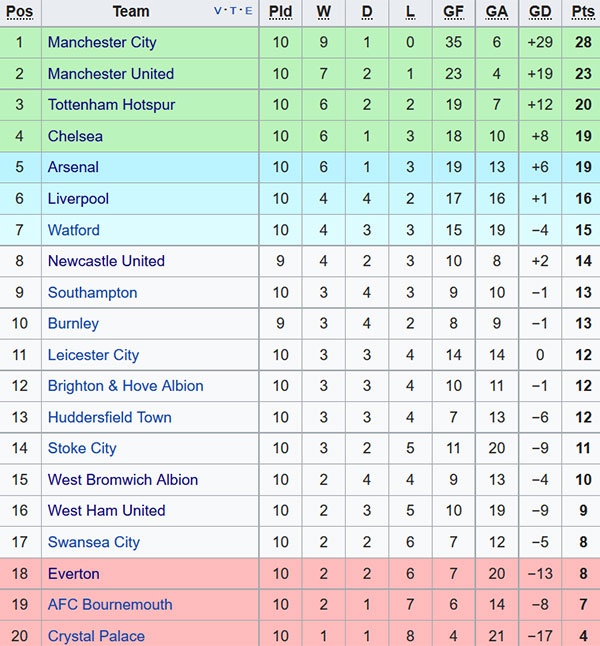Open the Leicester City link
This screenshot has width=600, height=646.
(93, 355)
